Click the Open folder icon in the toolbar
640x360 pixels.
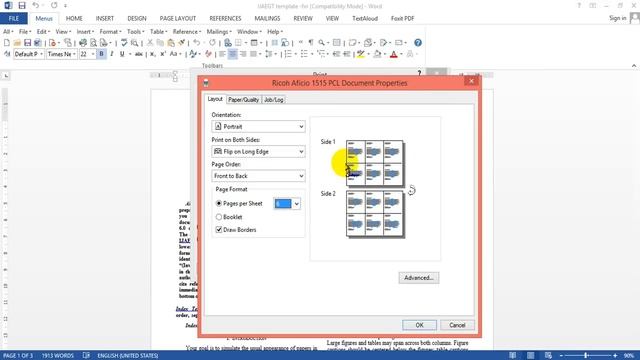(x=17, y=42)
